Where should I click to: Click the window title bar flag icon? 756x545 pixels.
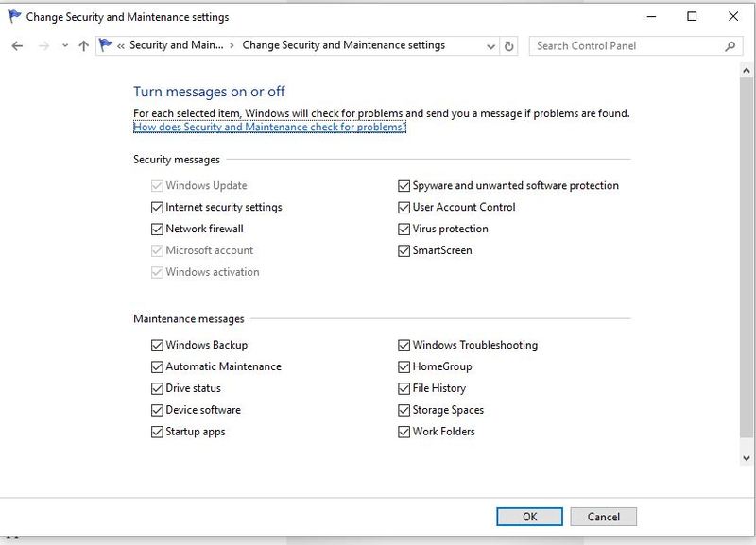[x=13, y=15]
